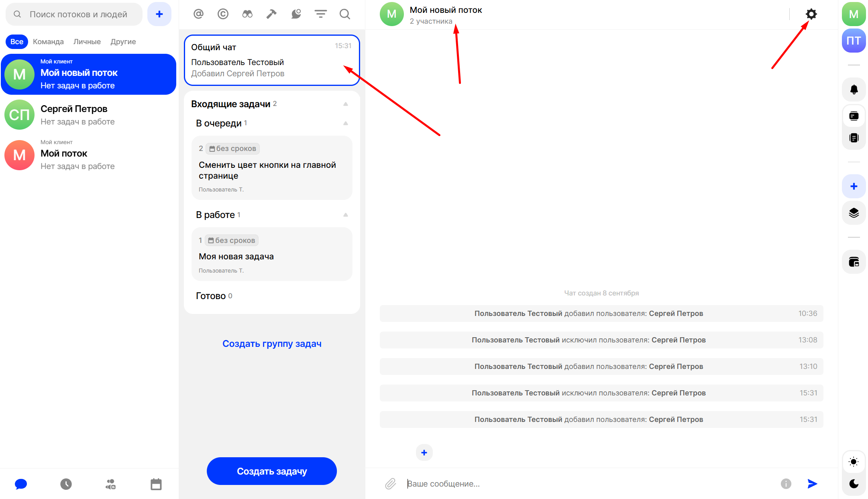
Task: Click the mentions @ icon
Action: (198, 14)
